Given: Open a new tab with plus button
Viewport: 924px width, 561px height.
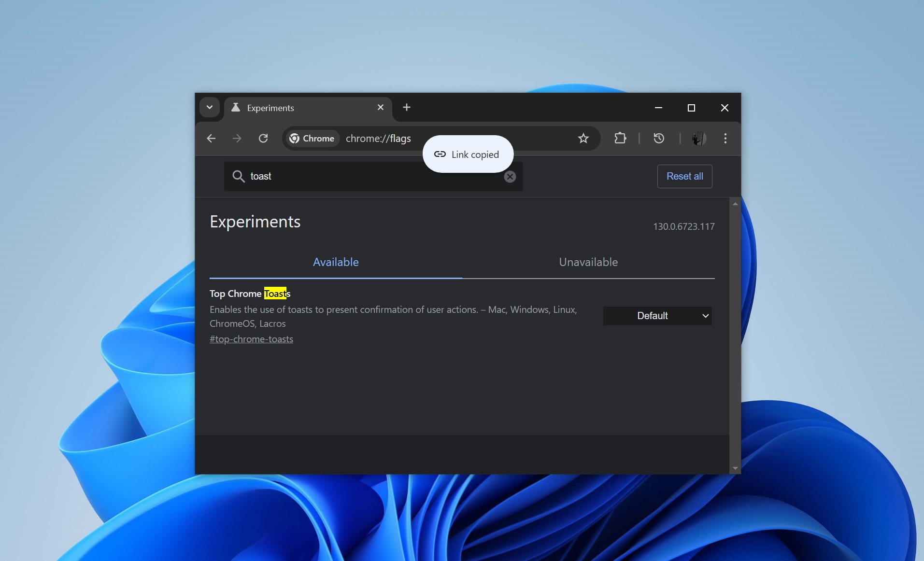Looking at the screenshot, I should (x=407, y=107).
